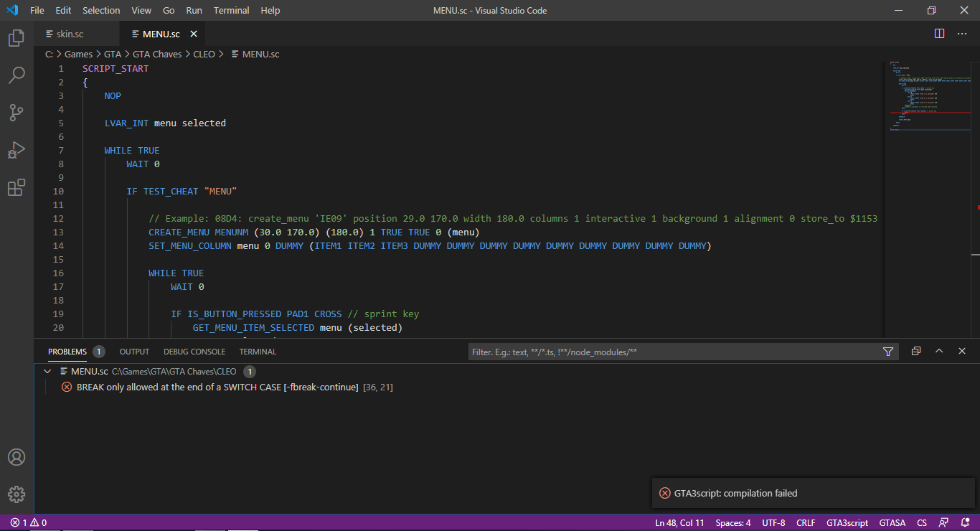Click the CS status bar item
The image size is (980, 531).
(922, 522)
